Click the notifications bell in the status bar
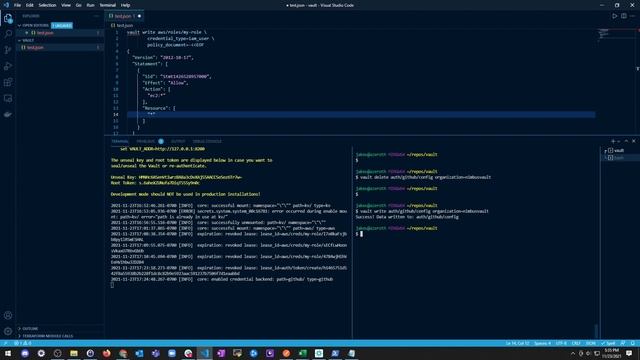The image size is (640, 360). coord(633,343)
